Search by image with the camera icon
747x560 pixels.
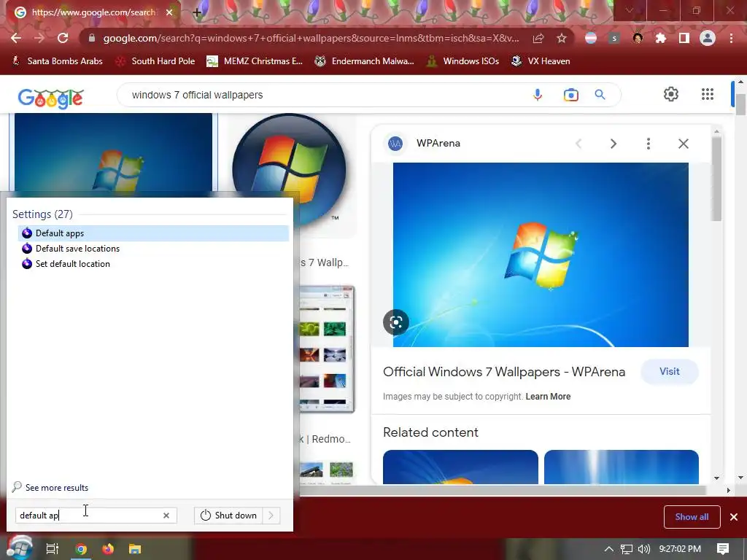[570, 95]
